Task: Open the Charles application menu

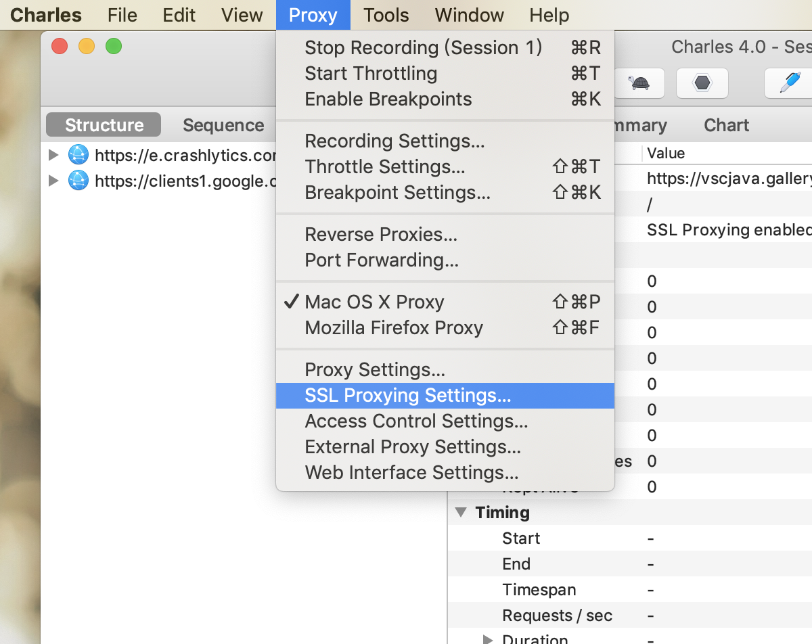Action: click(46, 15)
